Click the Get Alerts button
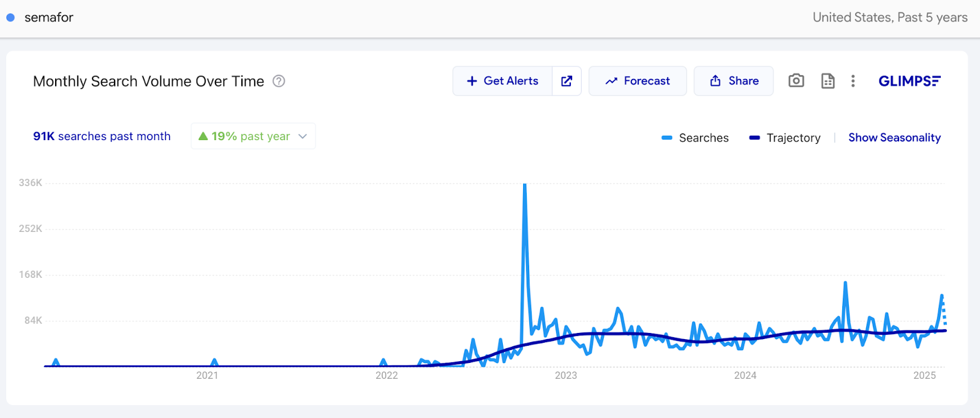980x418 pixels. (x=502, y=81)
